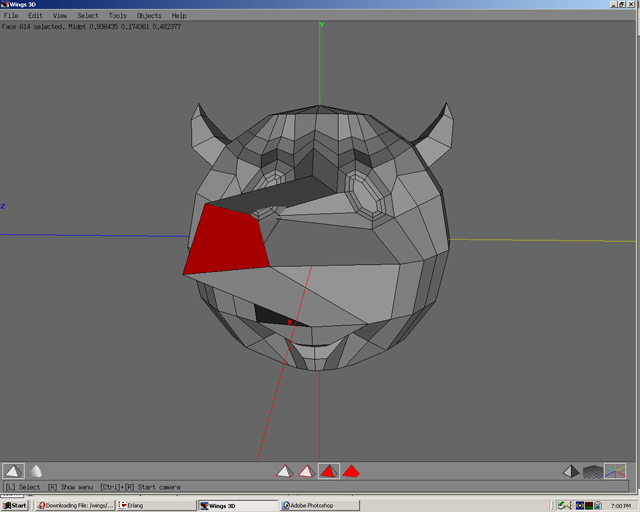Toggle the axes display icon
The height and width of the screenshot is (512, 640).
coord(615,471)
